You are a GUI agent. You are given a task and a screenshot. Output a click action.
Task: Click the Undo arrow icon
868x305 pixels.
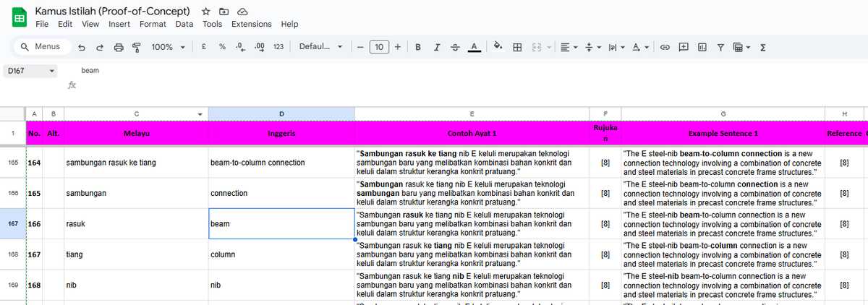point(82,47)
